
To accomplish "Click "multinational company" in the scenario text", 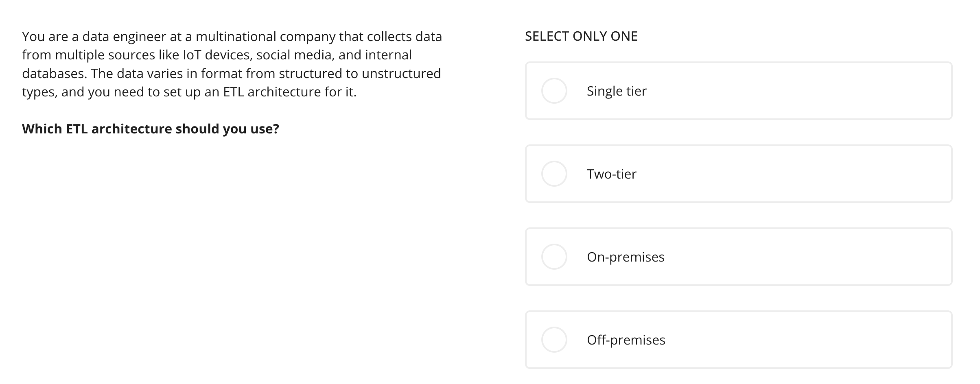I will pyautogui.click(x=265, y=37).
